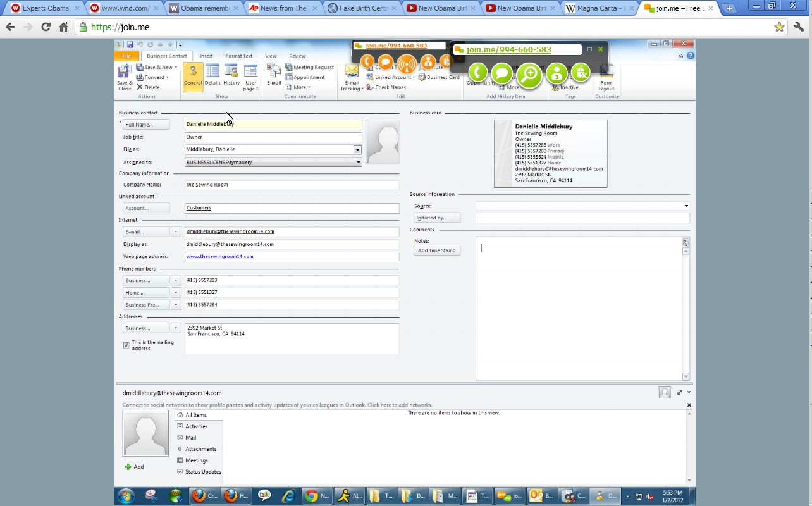Click the E-mail icon in Communicate group
Image resolution: width=812 pixels, height=506 pixels.
(x=274, y=76)
